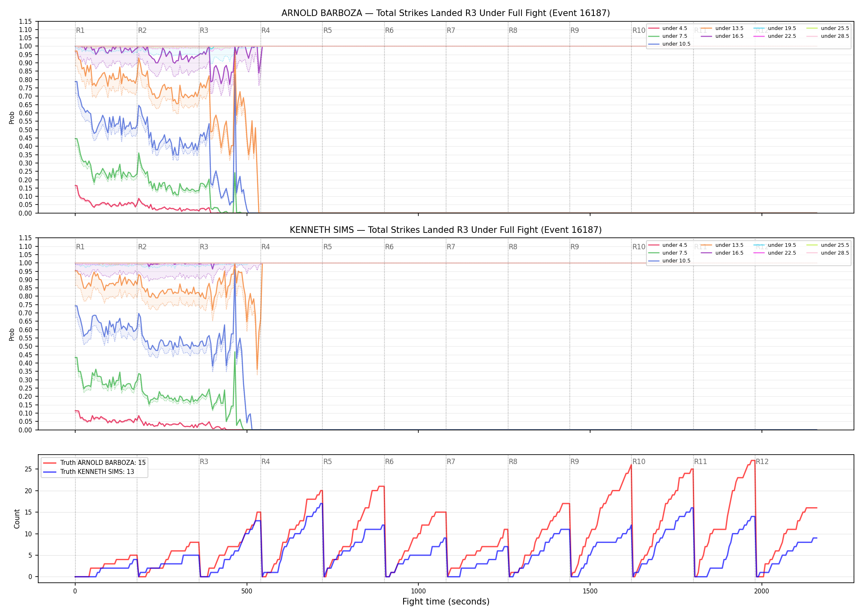863x616 pixels.
Task: Click 'Truth ARNOLD BARBOZA: 15' legend entry
Action: [x=95, y=462]
